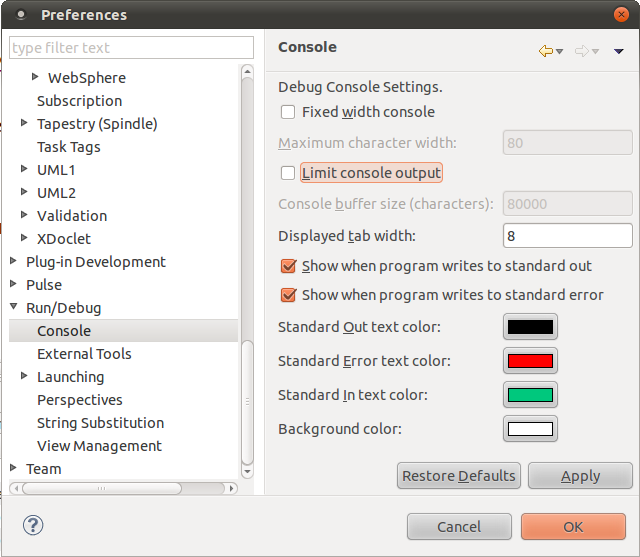This screenshot has height=557, width=640.
Task: Click the Apply button
Action: click(580, 476)
